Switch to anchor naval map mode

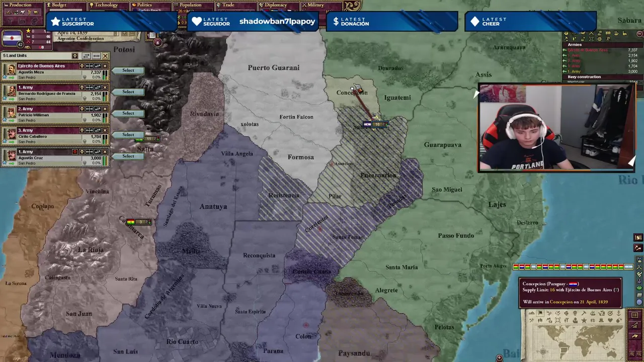tap(619, 313)
